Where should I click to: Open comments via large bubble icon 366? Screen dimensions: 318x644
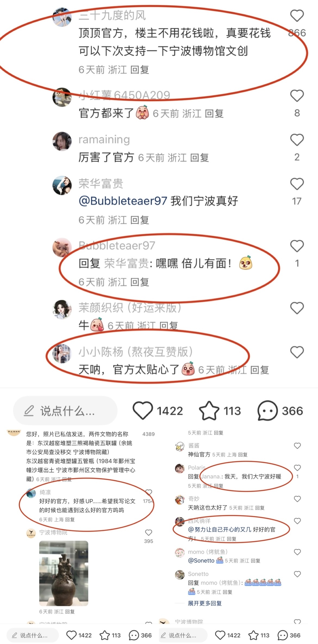[x=267, y=410]
